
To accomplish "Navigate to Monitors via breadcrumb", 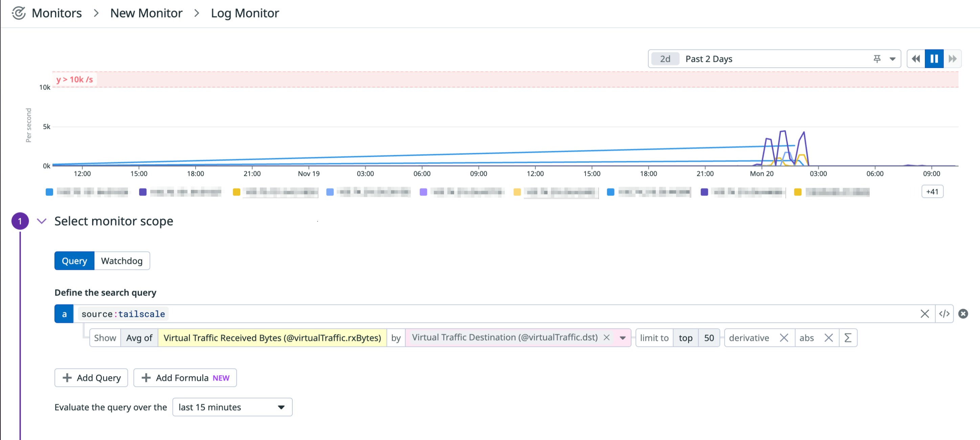I will 57,13.
